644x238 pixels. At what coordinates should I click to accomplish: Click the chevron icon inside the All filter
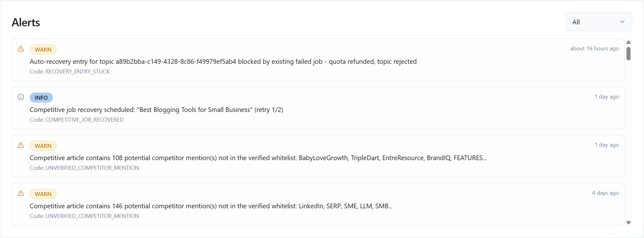(x=622, y=22)
